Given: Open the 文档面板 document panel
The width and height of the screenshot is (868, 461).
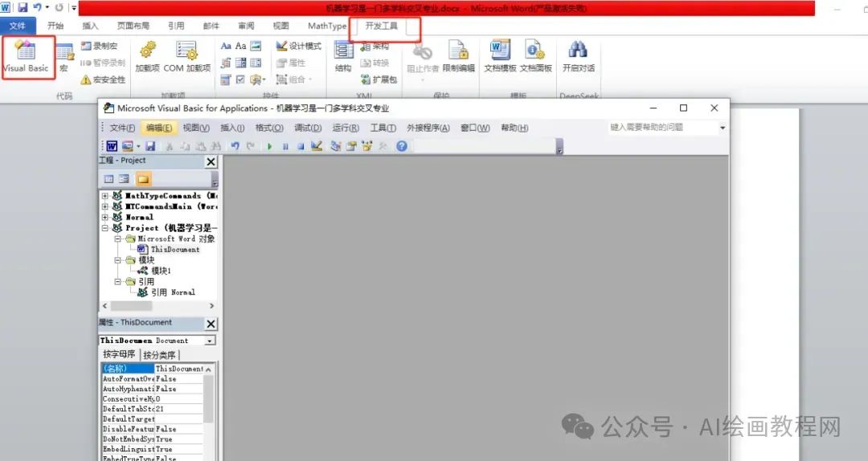Looking at the screenshot, I should (535, 58).
